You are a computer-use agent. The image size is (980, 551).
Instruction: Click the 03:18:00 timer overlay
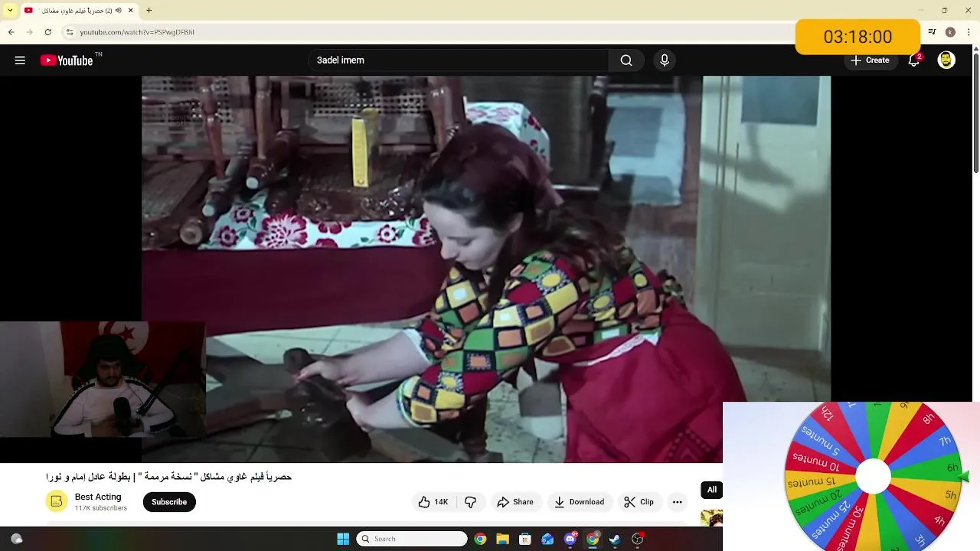(x=857, y=37)
